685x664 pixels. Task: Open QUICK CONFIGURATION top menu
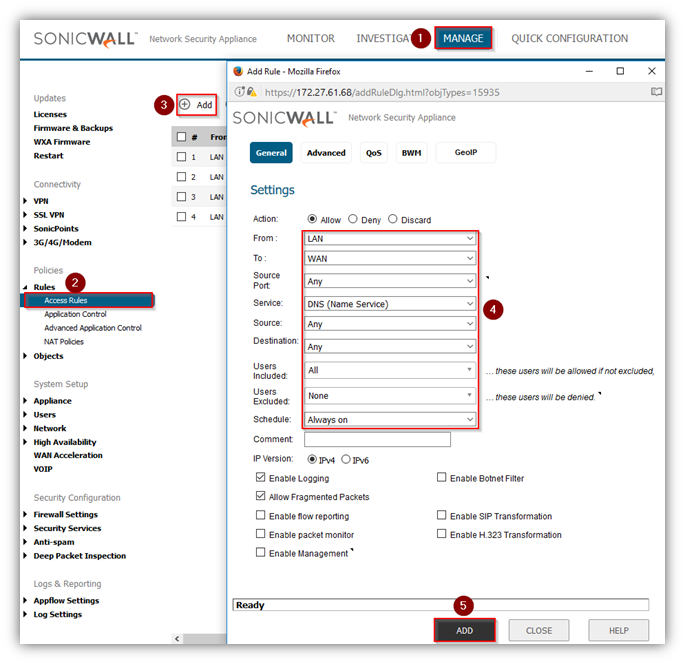569,38
